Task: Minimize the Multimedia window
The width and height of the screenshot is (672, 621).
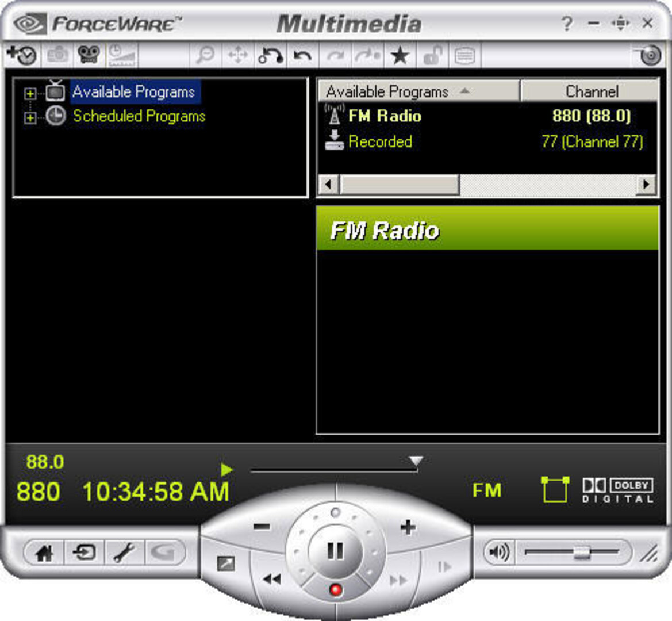Action: pyautogui.click(x=594, y=23)
